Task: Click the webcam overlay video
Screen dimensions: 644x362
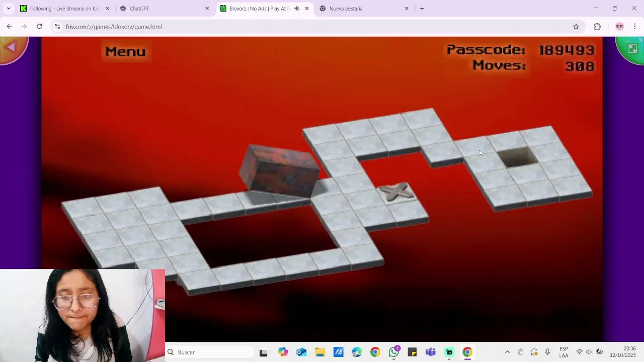Action: coord(83,316)
